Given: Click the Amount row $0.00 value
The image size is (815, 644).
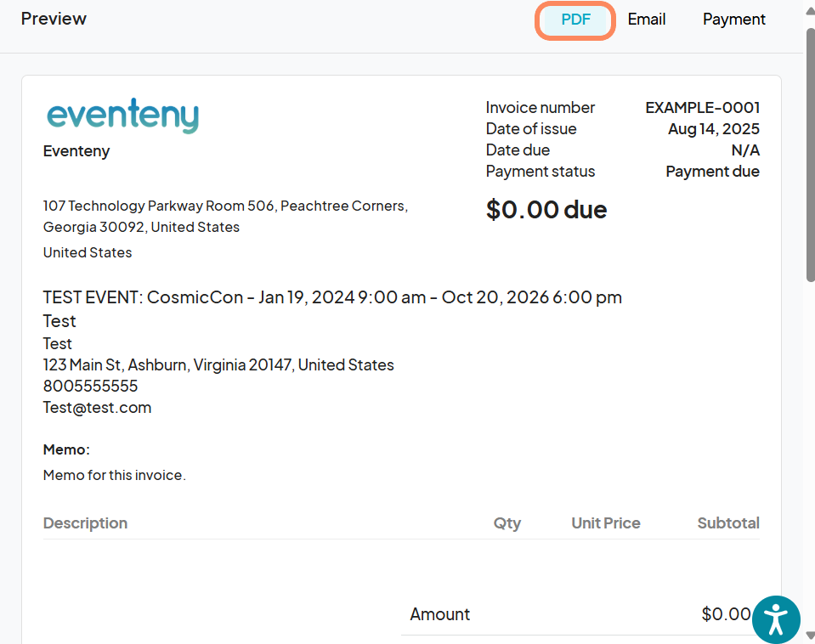Looking at the screenshot, I should click(x=726, y=614).
